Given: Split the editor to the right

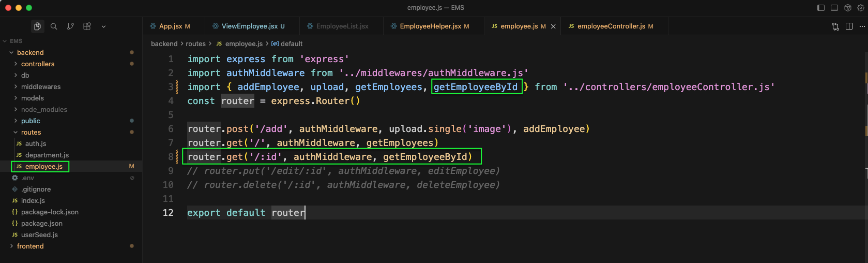Looking at the screenshot, I should point(849,26).
